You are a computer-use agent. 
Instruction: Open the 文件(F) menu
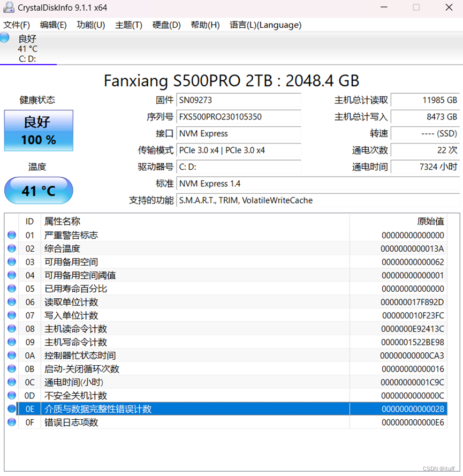point(17,25)
